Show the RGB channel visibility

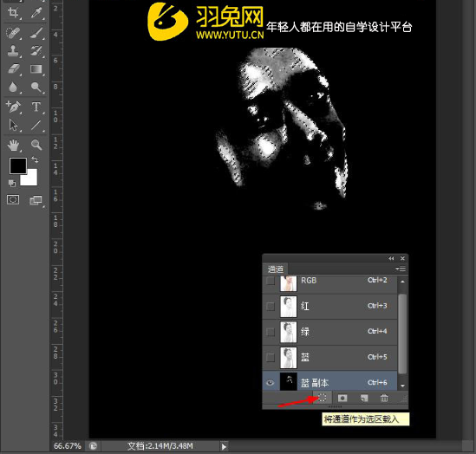[271, 281]
